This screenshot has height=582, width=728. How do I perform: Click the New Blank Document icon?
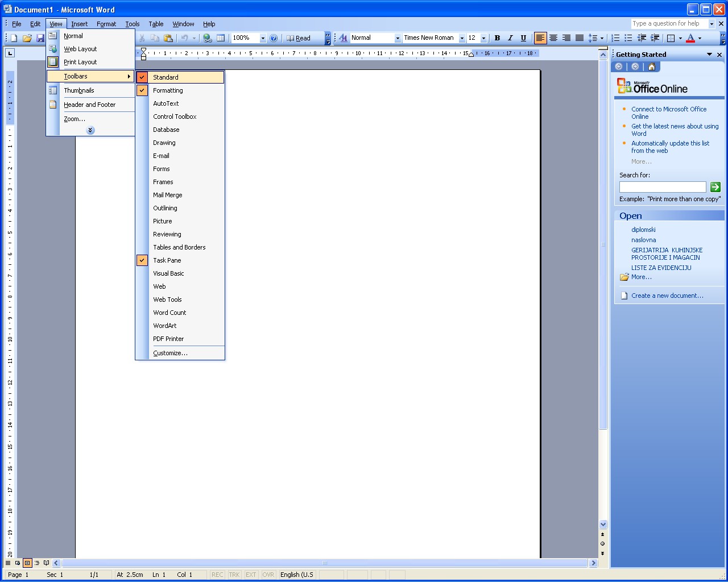pos(14,38)
